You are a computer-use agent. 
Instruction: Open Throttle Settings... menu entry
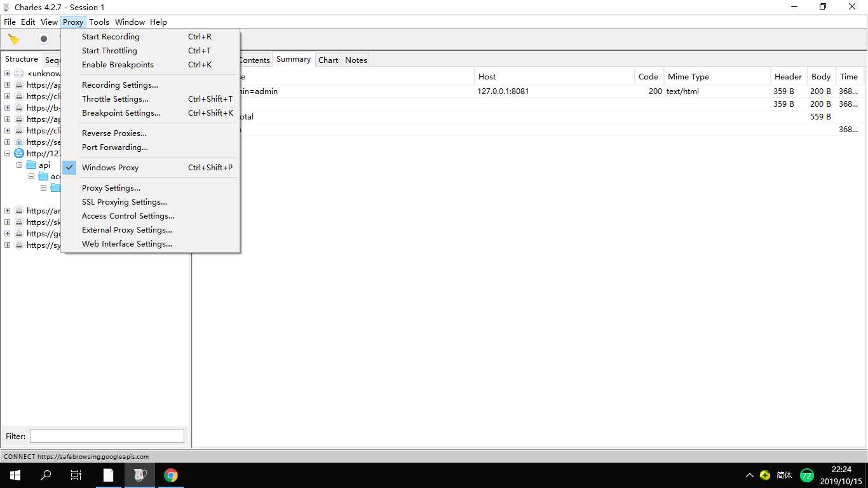(x=151, y=99)
